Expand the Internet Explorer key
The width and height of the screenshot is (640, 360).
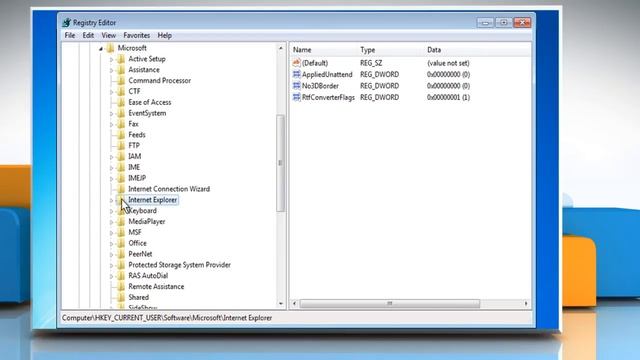point(111,200)
